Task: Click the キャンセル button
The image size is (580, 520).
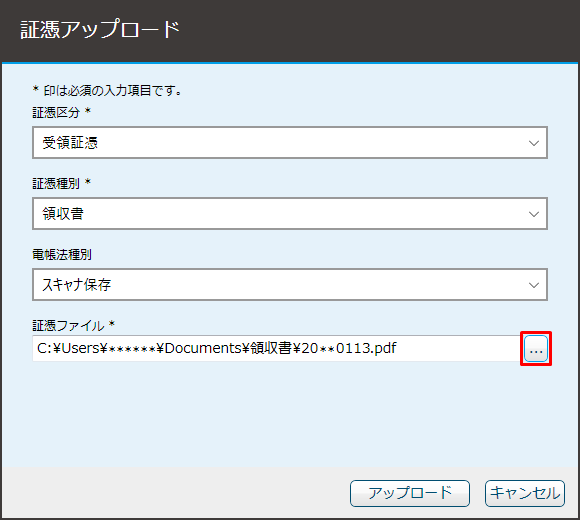Action: pos(525,493)
